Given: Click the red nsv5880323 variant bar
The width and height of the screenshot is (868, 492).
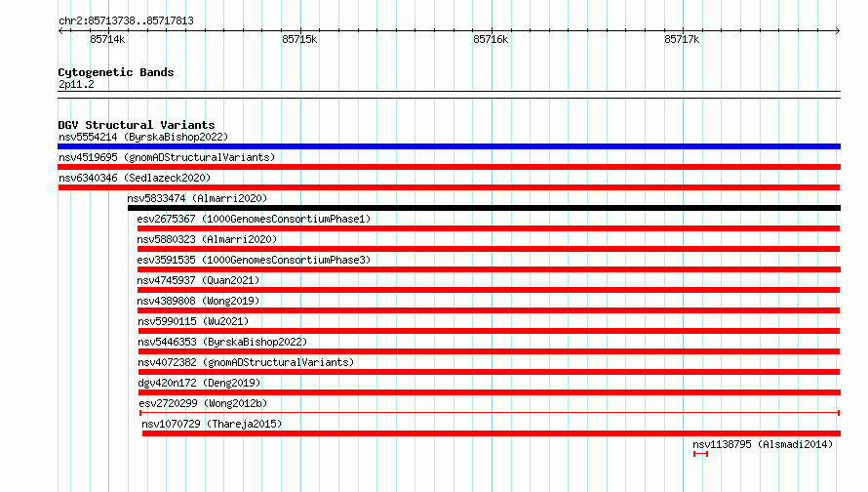Looking at the screenshot, I should 489,249.
